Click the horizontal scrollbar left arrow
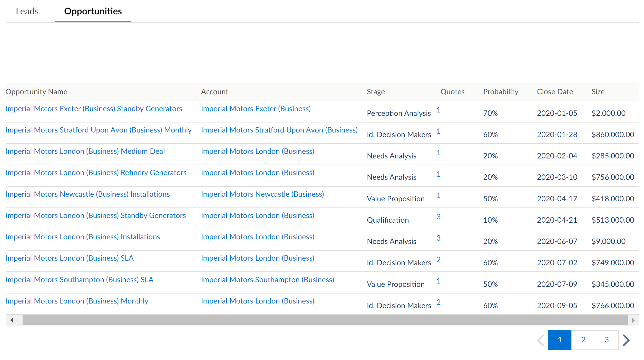This screenshot has width=644, height=360. pos(12,320)
